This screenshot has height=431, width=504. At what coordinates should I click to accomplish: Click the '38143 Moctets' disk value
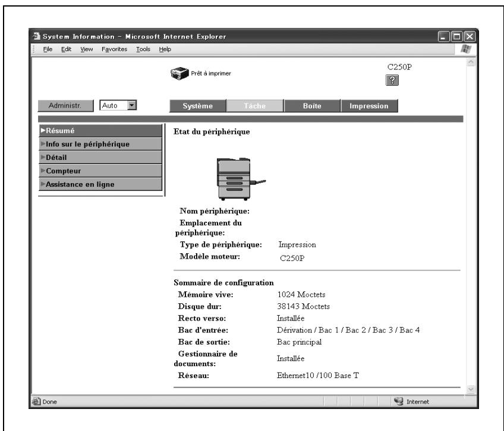(304, 307)
